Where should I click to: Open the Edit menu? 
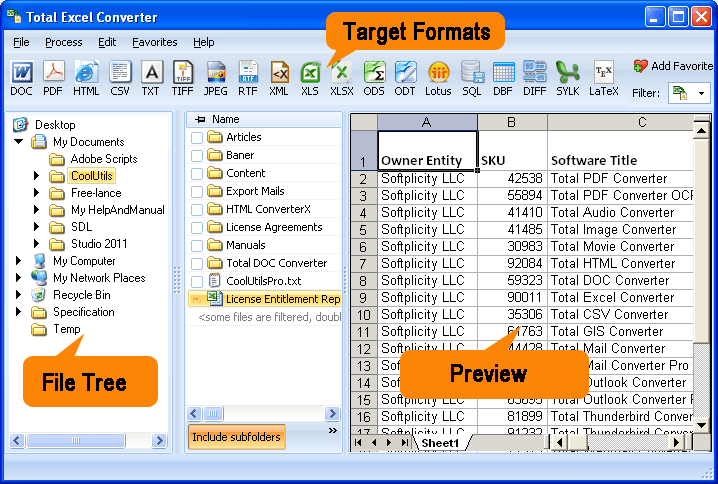[x=107, y=42]
